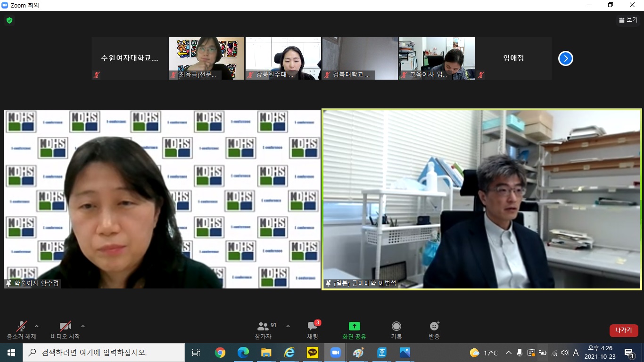Click the Zoom taskbar icon
Image resolution: width=644 pixels, height=362 pixels.
point(336,353)
